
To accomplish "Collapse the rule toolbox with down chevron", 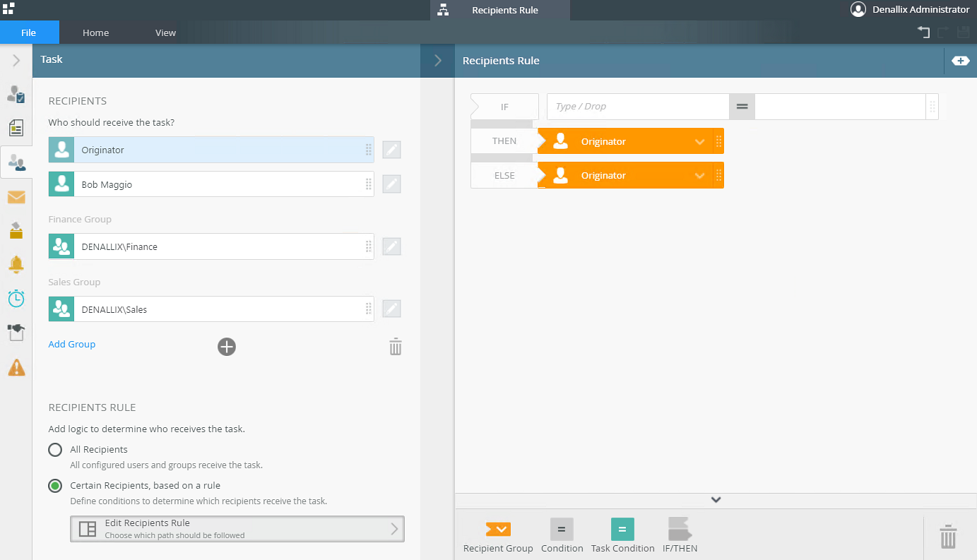I will click(x=716, y=500).
